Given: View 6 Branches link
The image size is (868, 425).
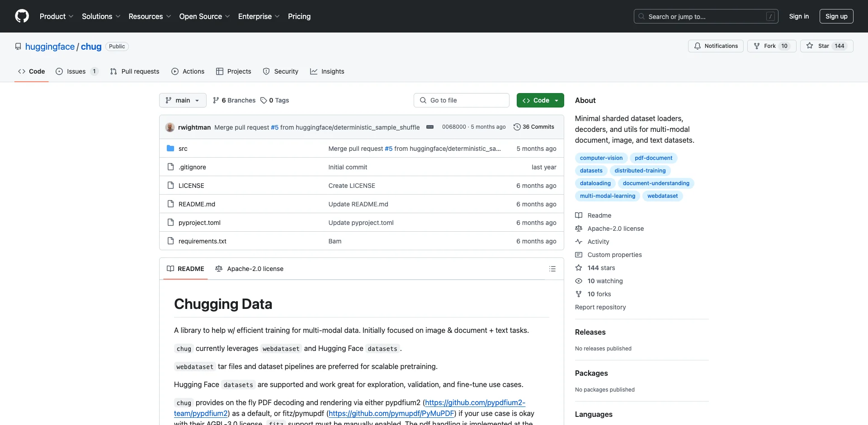Looking at the screenshot, I should (234, 100).
